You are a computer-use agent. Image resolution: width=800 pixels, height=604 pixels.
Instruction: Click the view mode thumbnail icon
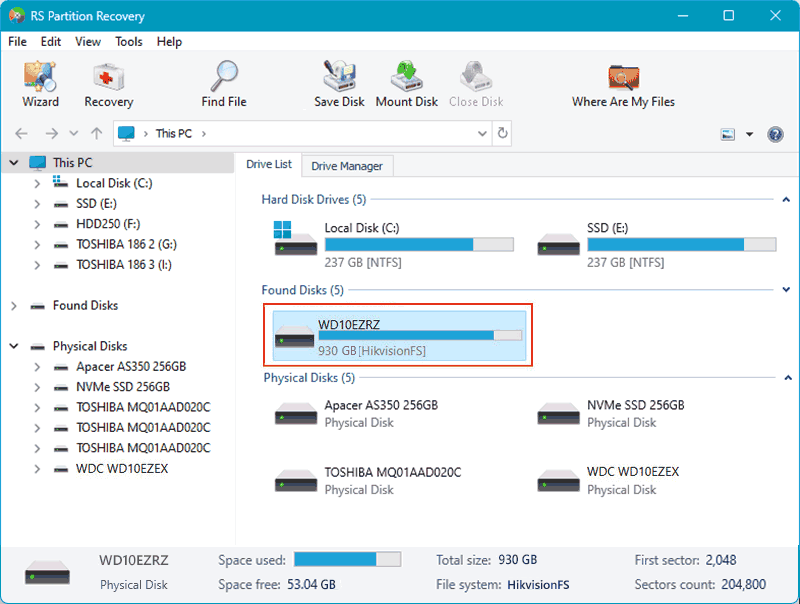[729, 132]
